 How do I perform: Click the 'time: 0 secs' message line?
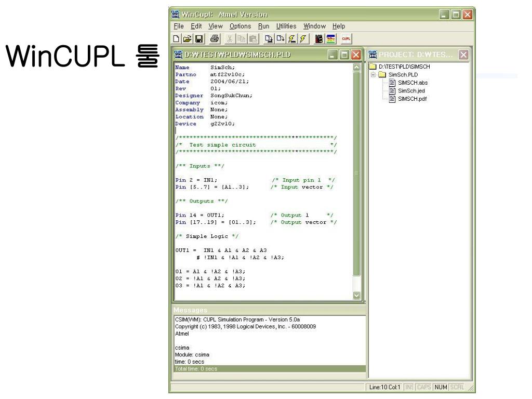tap(189, 362)
